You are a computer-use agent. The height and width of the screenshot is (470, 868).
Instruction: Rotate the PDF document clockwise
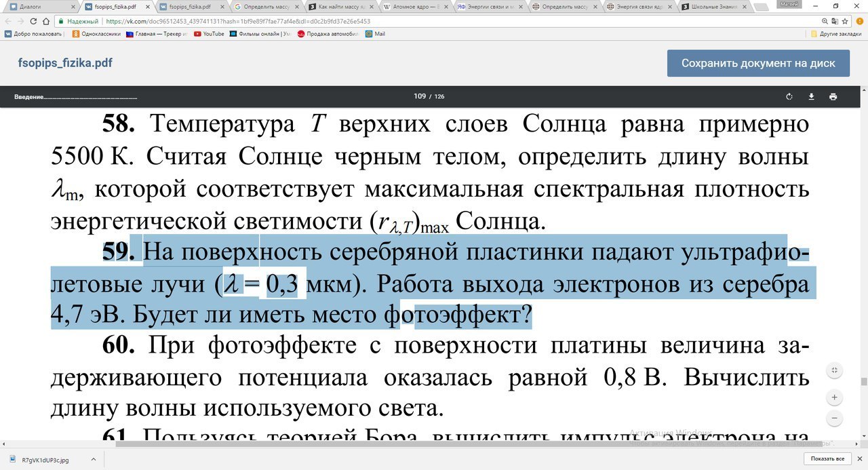point(789,96)
